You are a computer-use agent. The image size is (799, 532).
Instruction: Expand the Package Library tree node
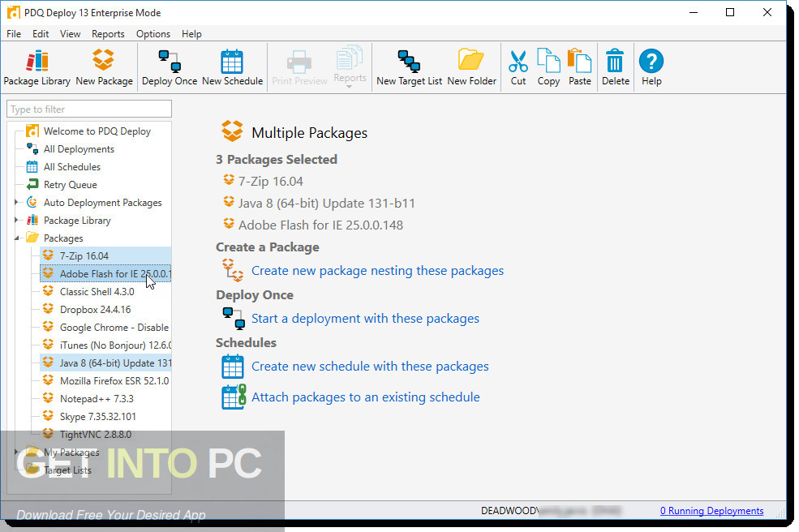[x=16, y=220]
